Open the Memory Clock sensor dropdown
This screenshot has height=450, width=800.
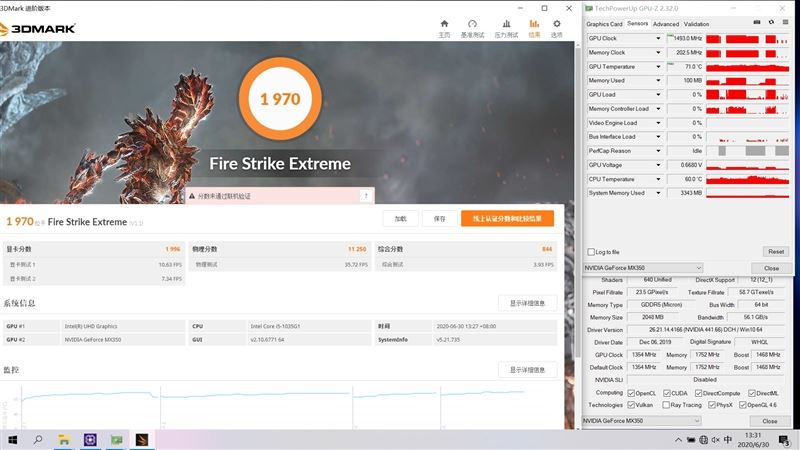click(x=658, y=53)
